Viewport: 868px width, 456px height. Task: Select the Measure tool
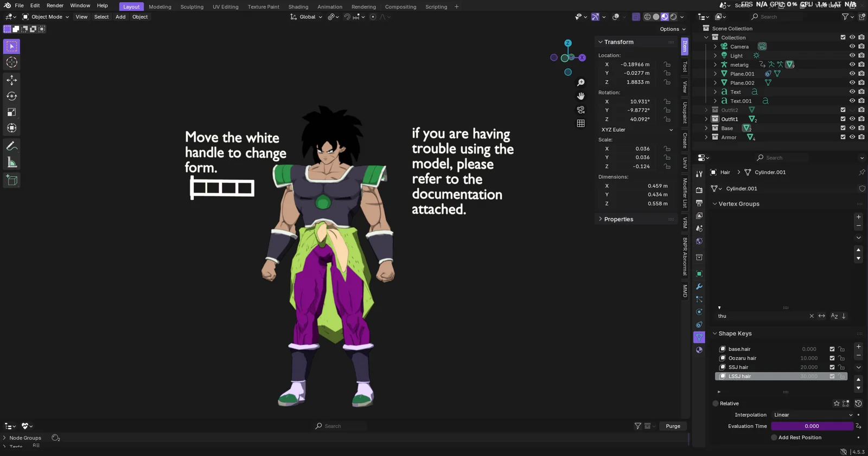tap(11, 163)
